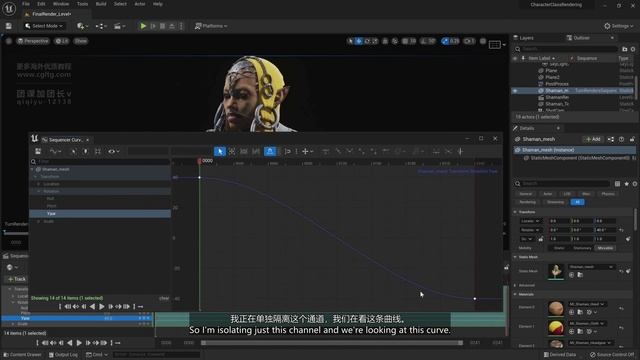Image resolution: width=640 pixels, height=360 pixels.
Task: Select the Movable mobility option
Action: point(605,248)
